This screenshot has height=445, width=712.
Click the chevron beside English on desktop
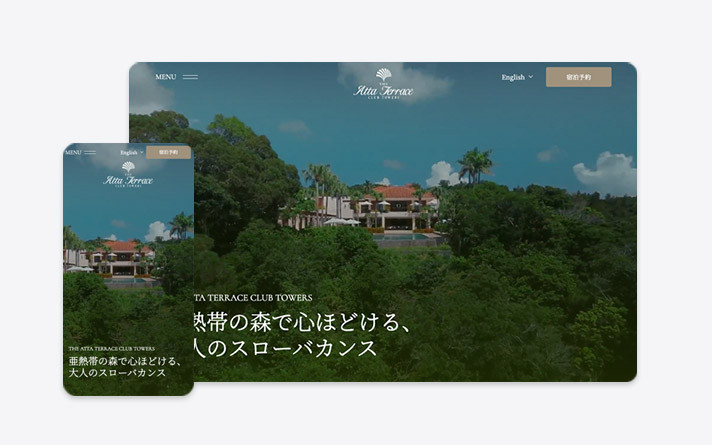[x=531, y=77]
